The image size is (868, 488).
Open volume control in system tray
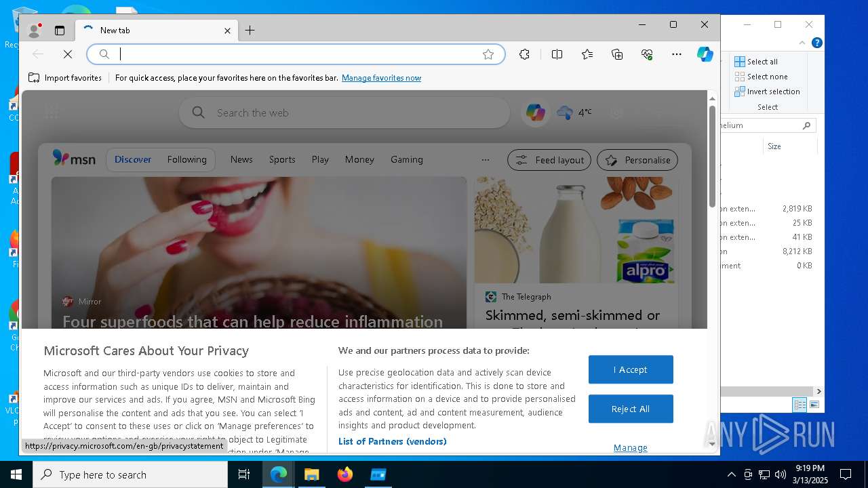coord(781,474)
